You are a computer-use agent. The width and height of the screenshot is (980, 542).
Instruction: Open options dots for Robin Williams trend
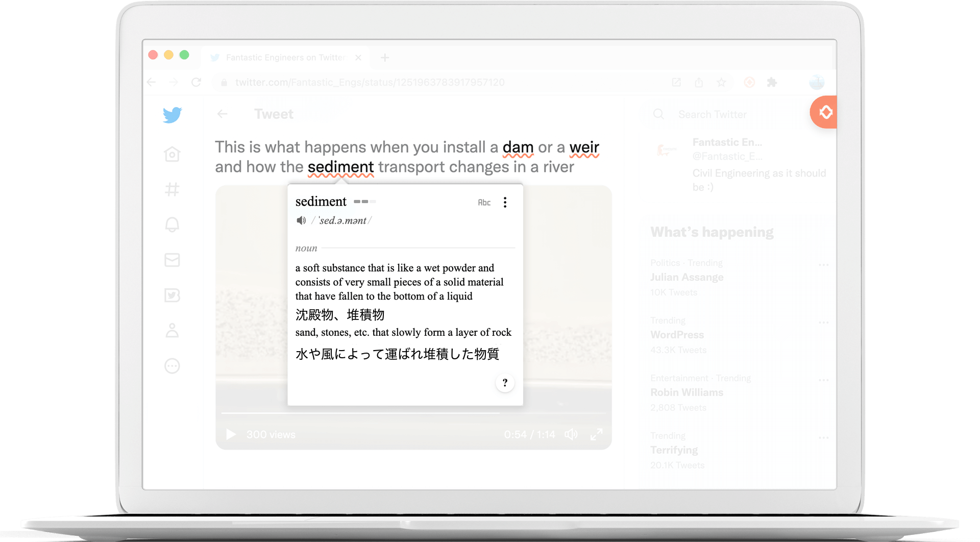tap(823, 380)
